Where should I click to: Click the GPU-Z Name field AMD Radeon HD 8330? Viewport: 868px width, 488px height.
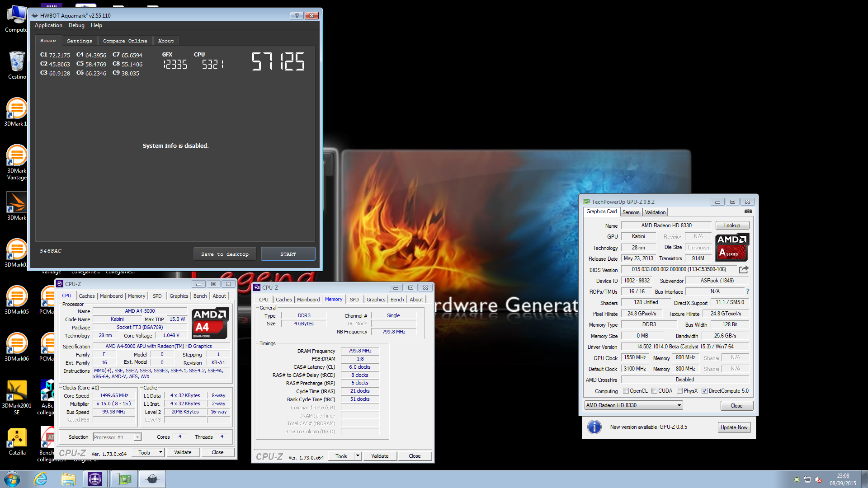coord(666,225)
